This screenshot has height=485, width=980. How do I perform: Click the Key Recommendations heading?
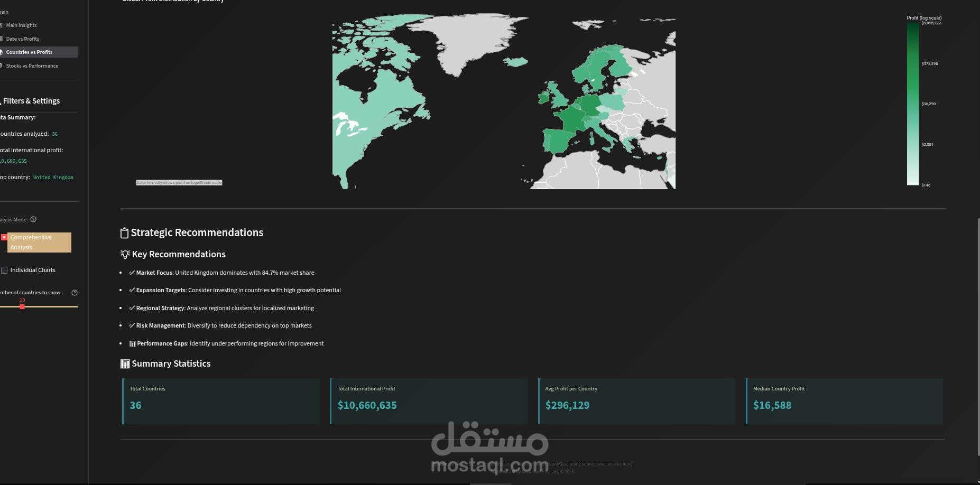click(179, 255)
